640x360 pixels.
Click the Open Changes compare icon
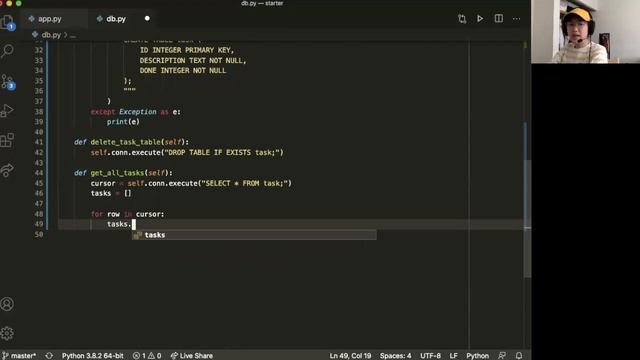pos(462,19)
